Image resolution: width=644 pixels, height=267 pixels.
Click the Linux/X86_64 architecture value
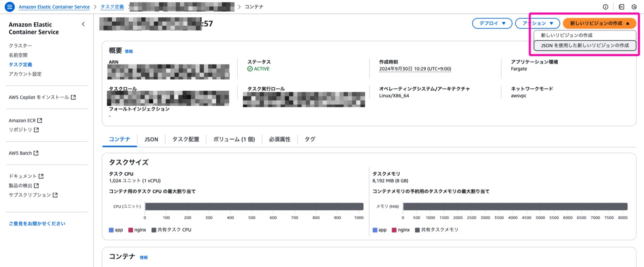394,96
